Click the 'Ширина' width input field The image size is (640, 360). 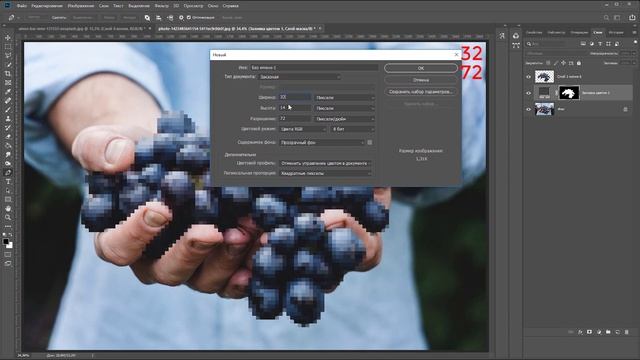tap(295, 98)
